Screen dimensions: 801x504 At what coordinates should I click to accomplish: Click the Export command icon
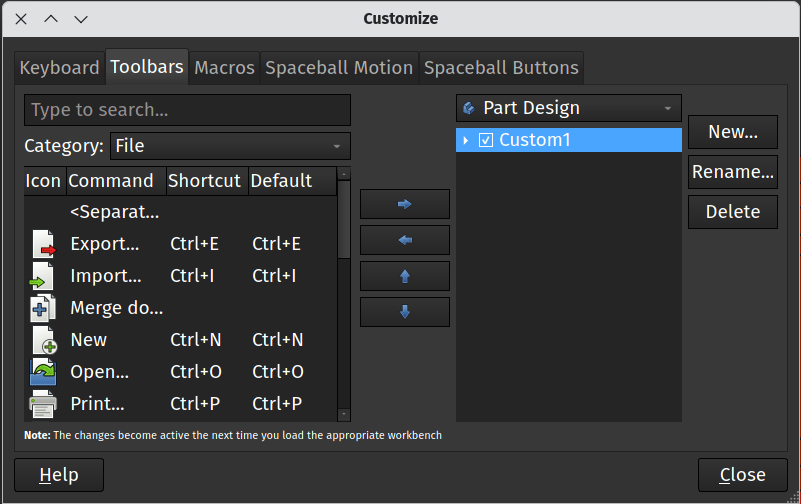[x=43, y=244]
